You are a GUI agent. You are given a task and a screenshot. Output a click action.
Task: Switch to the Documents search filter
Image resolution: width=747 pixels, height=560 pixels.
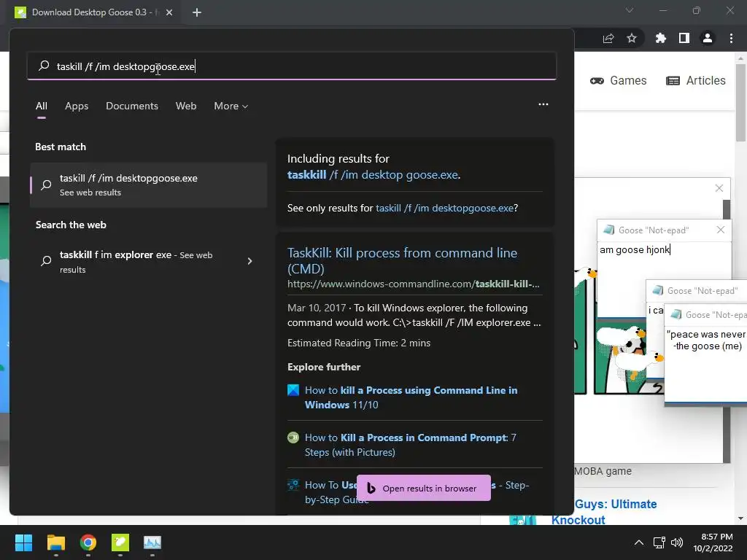tap(132, 106)
